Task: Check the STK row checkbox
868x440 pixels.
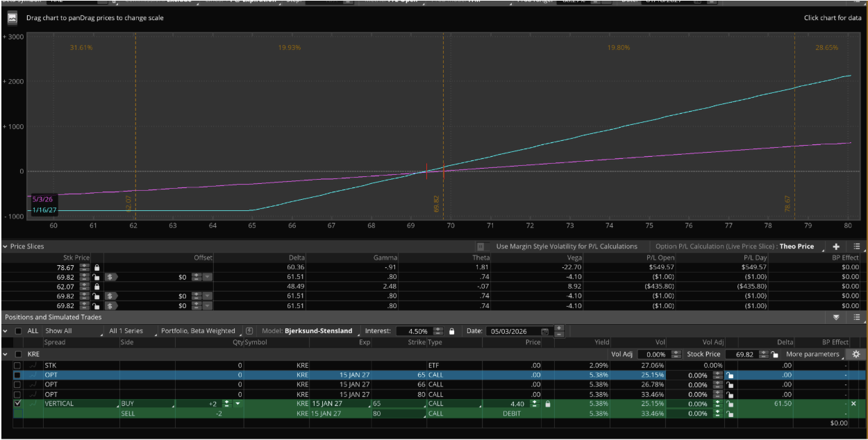Action: [x=18, y=365]
